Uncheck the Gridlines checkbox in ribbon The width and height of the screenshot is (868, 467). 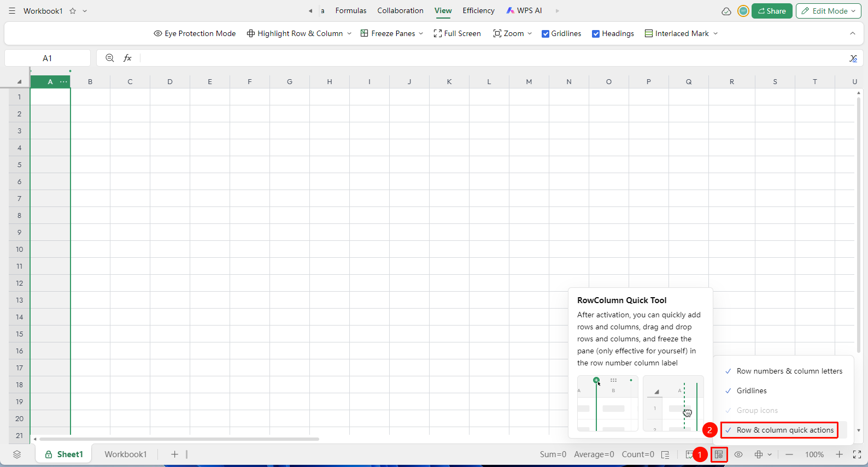(x=546, y=34)
